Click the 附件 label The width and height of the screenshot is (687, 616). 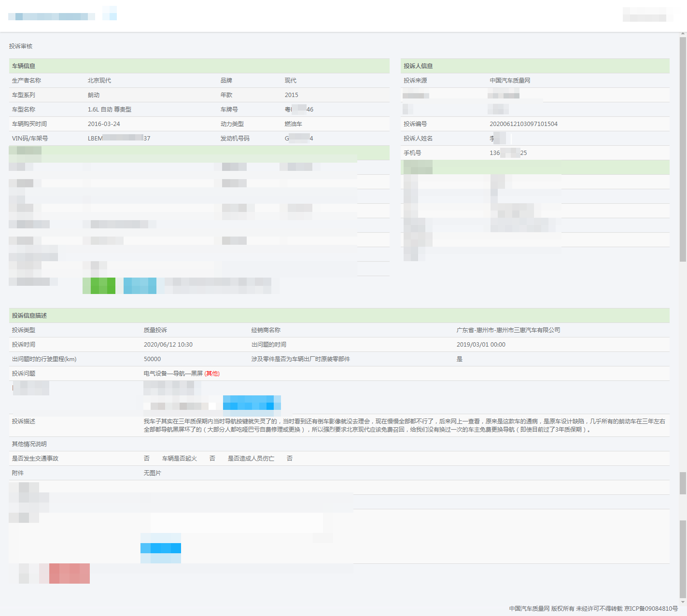point(18,473)
